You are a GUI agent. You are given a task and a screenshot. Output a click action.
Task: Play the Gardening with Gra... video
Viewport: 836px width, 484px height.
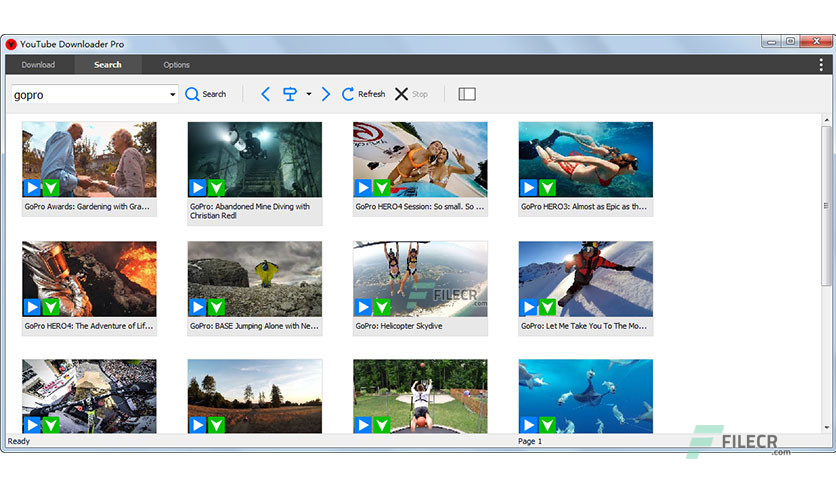(x=32, y=188)
